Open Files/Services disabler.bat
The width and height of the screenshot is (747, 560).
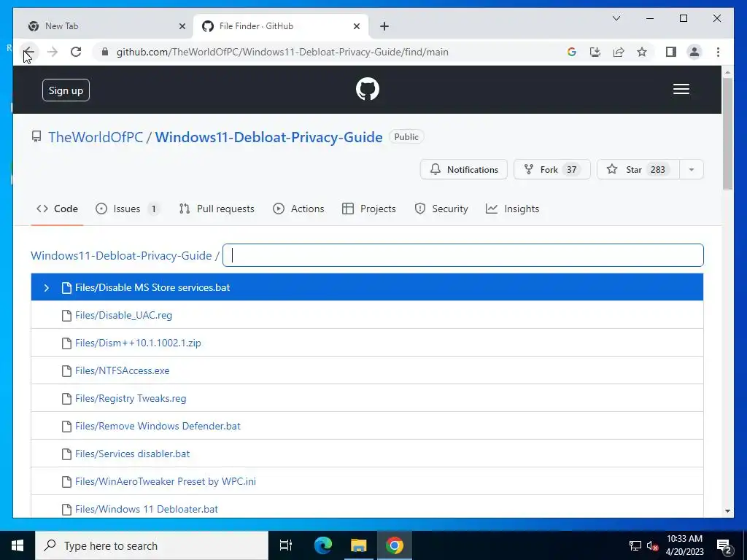point(133,454)
